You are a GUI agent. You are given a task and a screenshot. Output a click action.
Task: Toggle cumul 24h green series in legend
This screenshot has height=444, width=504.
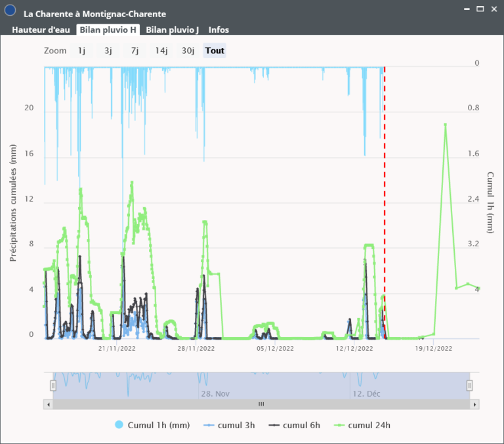tap(362, 425)
